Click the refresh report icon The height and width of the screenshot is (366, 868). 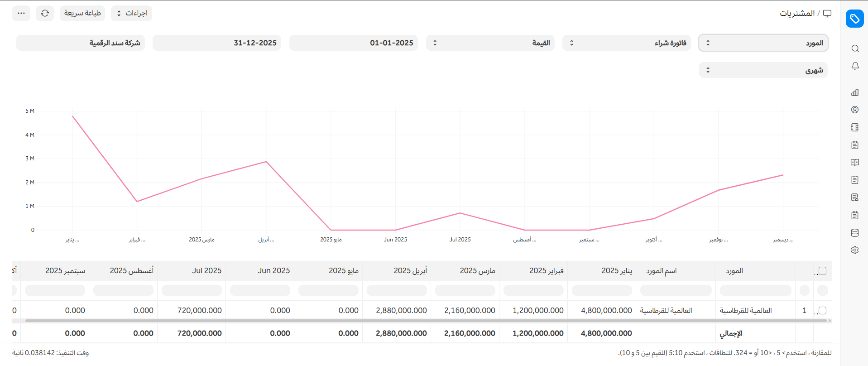[x=45, y=13]
